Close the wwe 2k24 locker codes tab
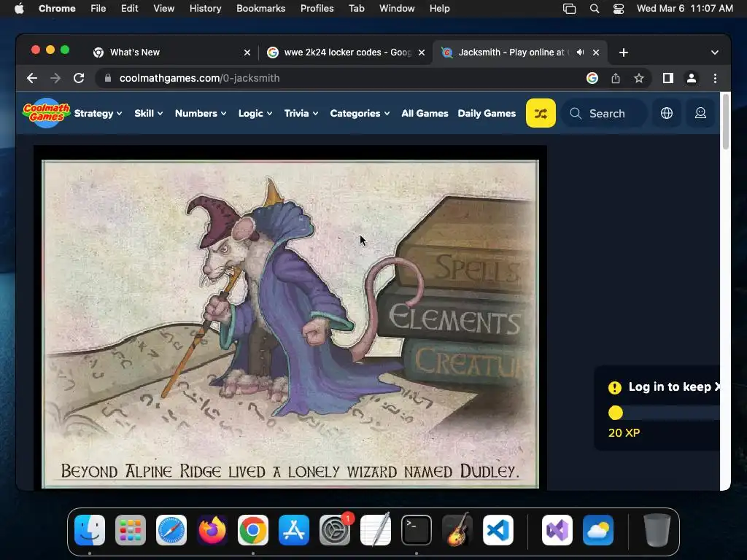This screenshot has height=560, width=747. (422, 52)
